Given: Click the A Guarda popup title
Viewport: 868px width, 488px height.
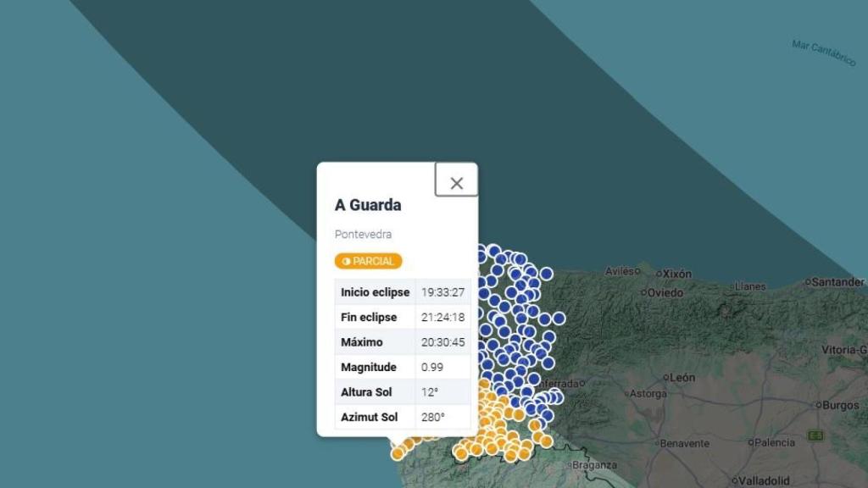Looking at the screenshot, I should click(368, 205).
